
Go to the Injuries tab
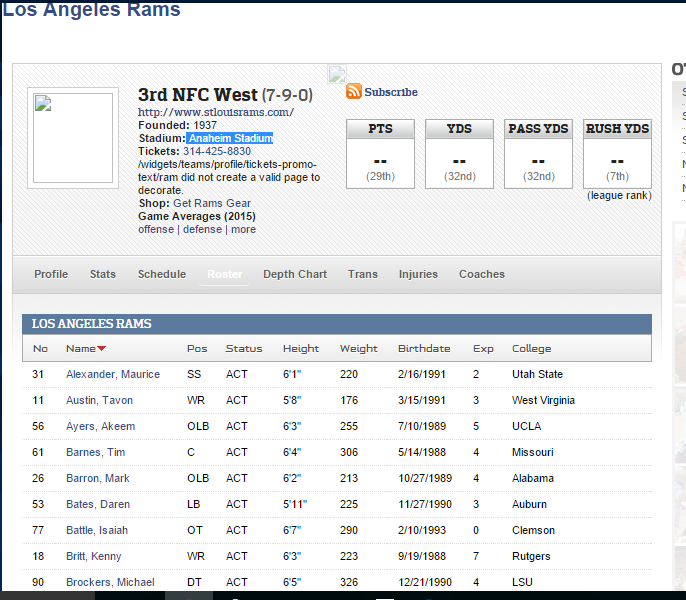pos(418,274)
